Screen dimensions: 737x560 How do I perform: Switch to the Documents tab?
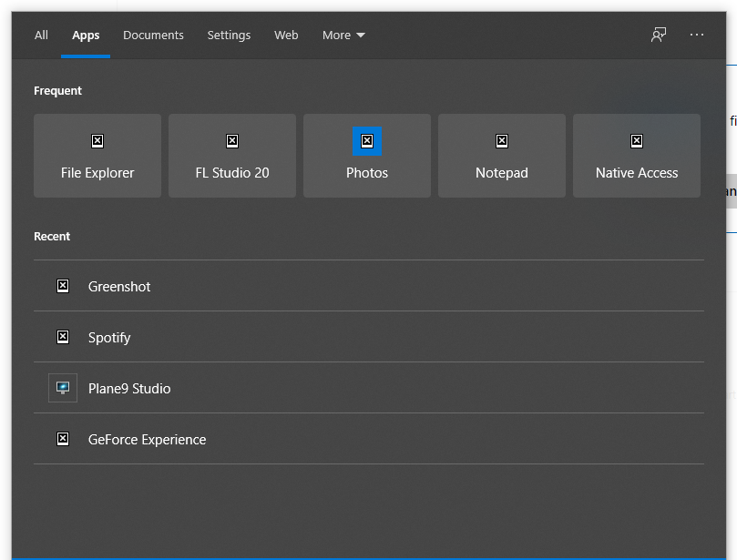click(x=153, y=35)
